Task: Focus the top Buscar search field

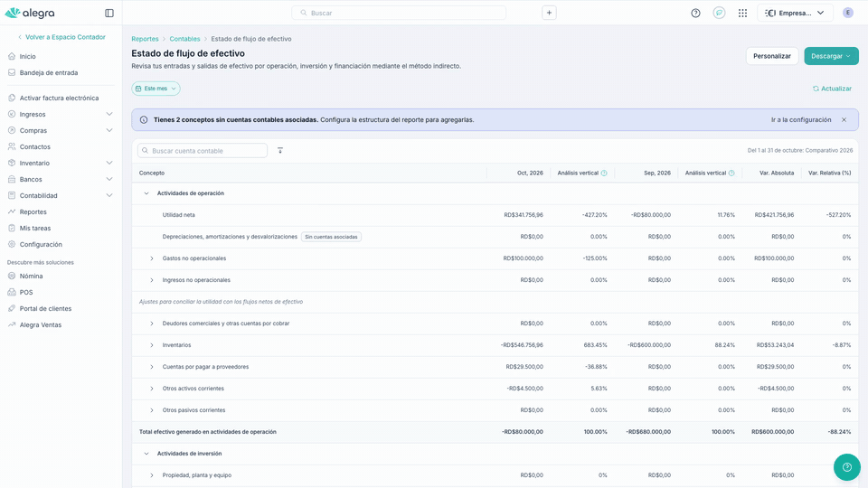Action: pos(399,13)
